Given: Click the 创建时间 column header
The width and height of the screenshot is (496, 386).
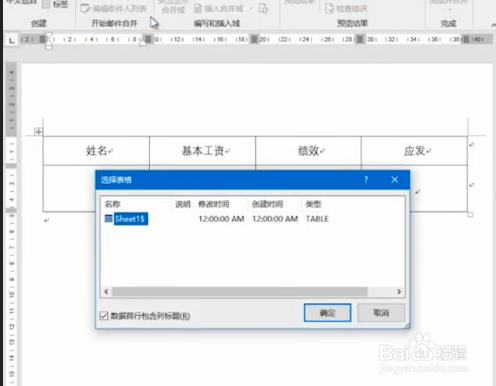Looking at the screenshot, I should pyautogui.click(x=275, y=204).
